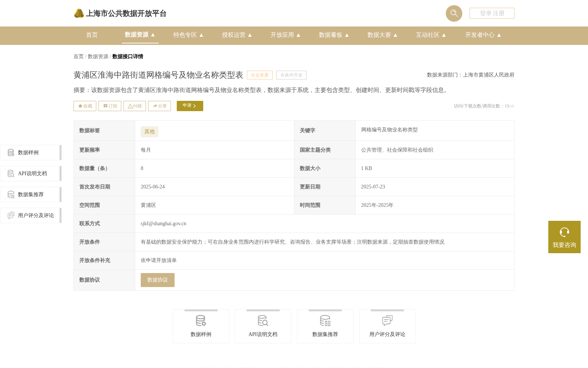
Task: Open 数据资源 navigation item
Action: (x=136, y=35)
